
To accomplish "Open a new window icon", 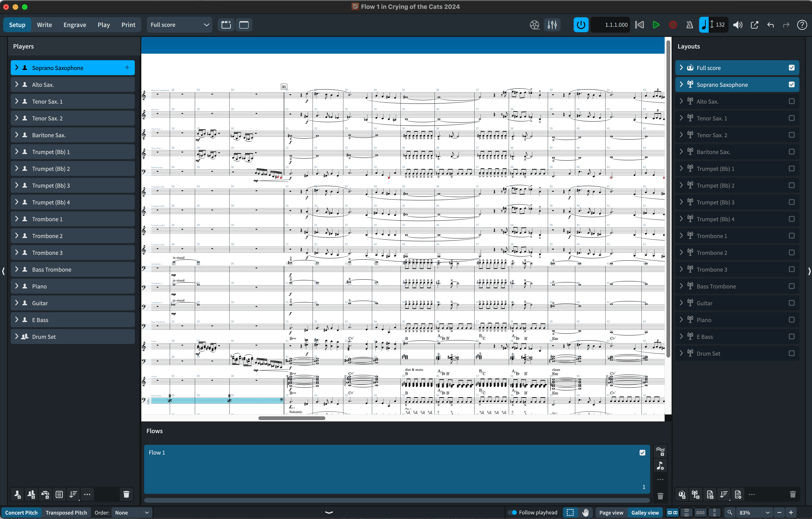I will coord(244,25).
